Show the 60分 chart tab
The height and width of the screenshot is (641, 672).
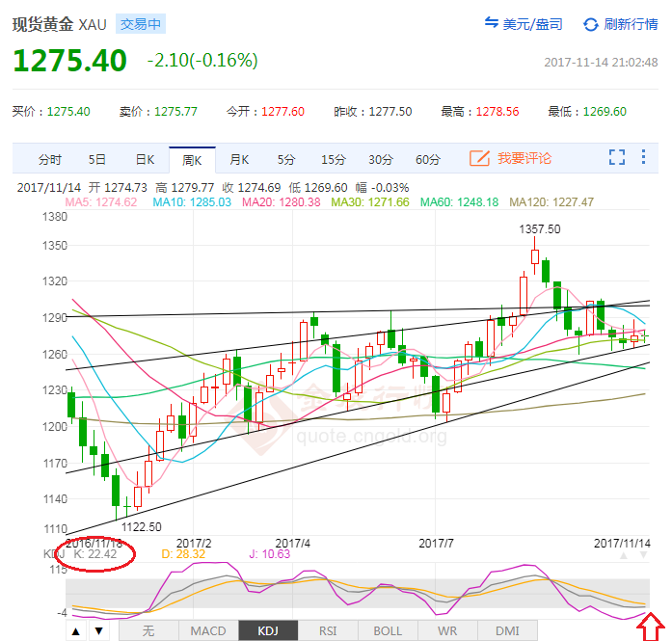tap(428, 159)
